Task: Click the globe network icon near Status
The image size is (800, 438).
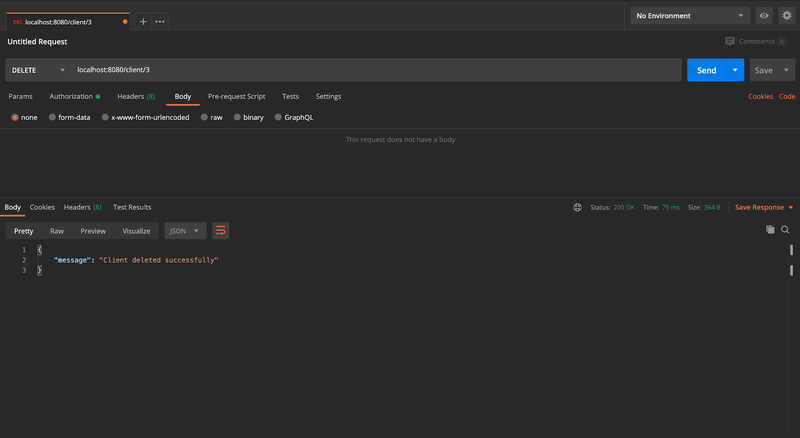Action: (577, 207)
